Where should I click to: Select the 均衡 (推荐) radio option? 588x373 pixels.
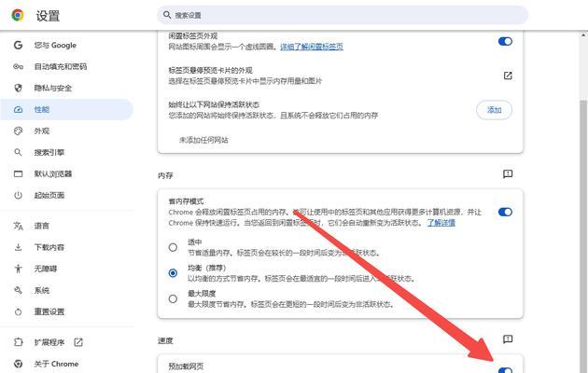(x=173, y=273)
